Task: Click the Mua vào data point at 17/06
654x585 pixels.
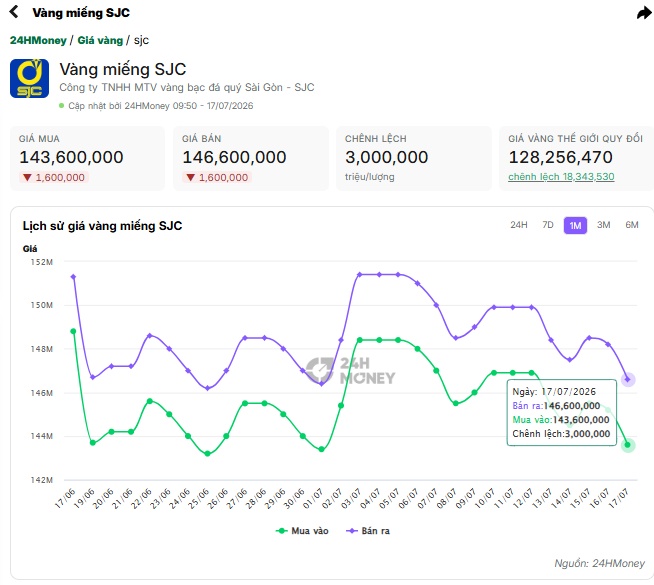Action: click(73, 331)
